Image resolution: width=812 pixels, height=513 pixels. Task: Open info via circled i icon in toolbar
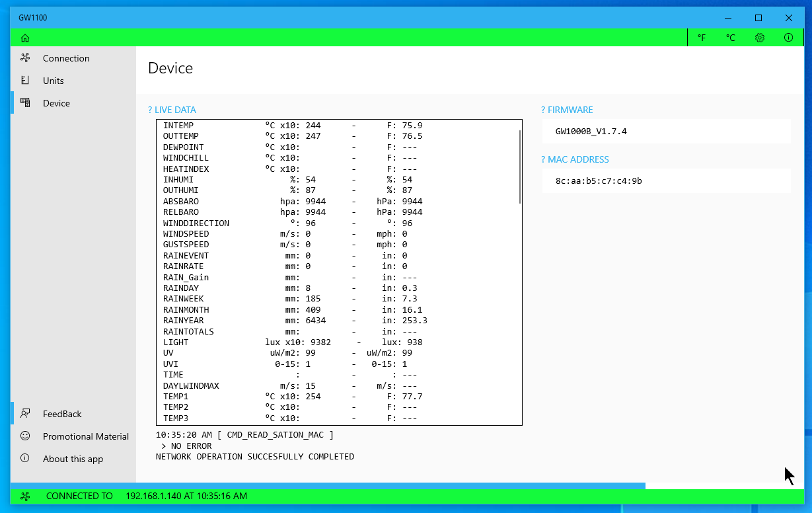coord(788,38)
